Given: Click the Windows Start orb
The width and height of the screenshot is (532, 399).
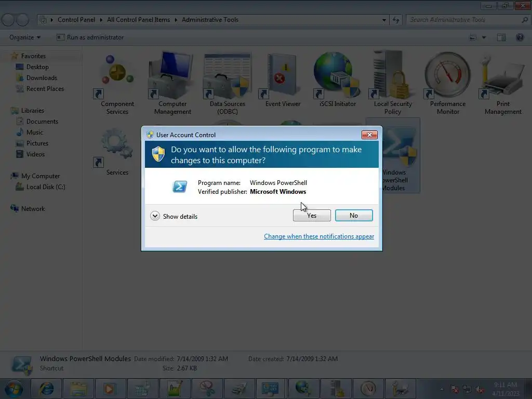Looking at the screenshot, I should pyautogui.click(x=14, y=389).
